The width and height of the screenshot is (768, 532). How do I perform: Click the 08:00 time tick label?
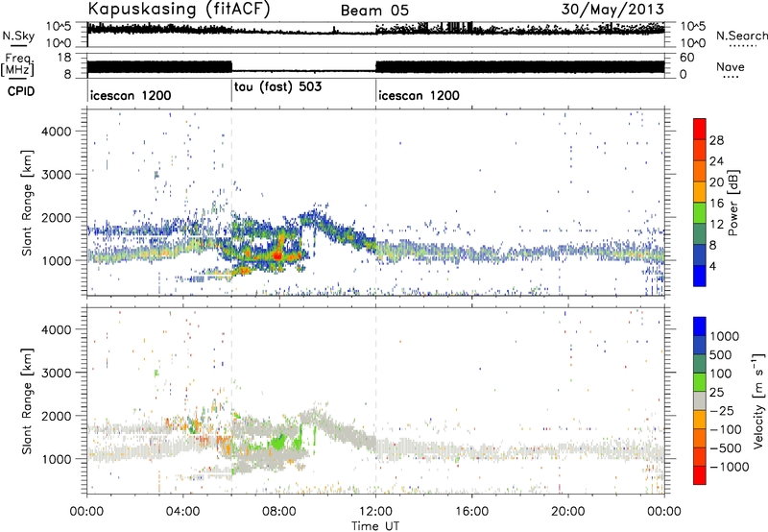click(279, 512)
